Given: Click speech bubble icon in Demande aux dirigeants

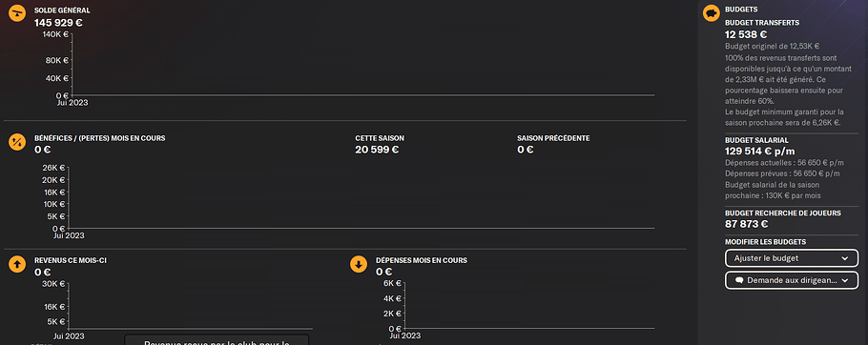Looking at the screenshot, I should tap(739, 280).
